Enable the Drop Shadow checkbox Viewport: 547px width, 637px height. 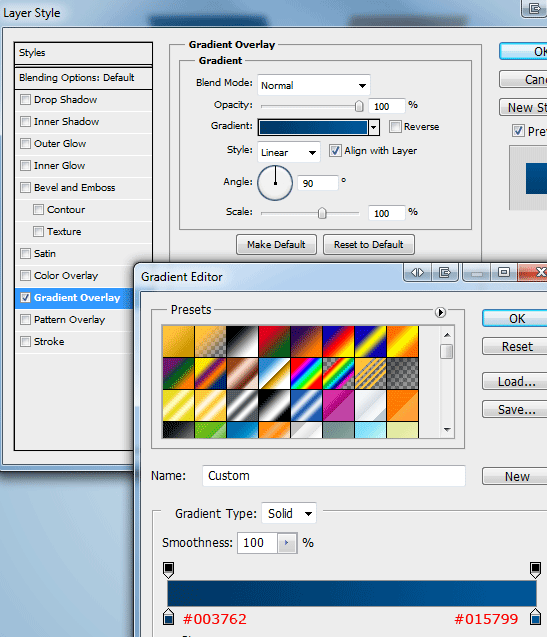(25, 100)
